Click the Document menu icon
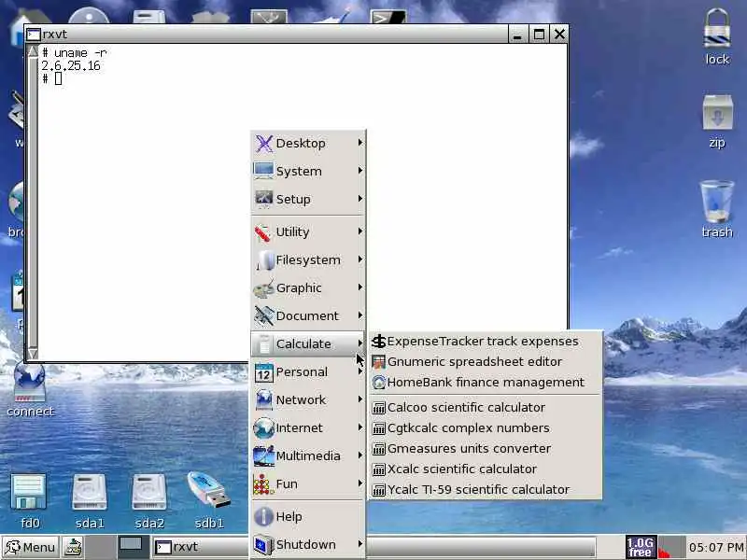747x560 pixels. (x=264, y=315)
